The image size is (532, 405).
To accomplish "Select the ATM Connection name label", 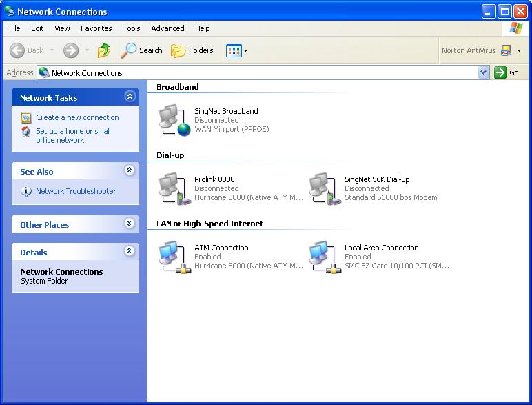I will tap(221, 248).
